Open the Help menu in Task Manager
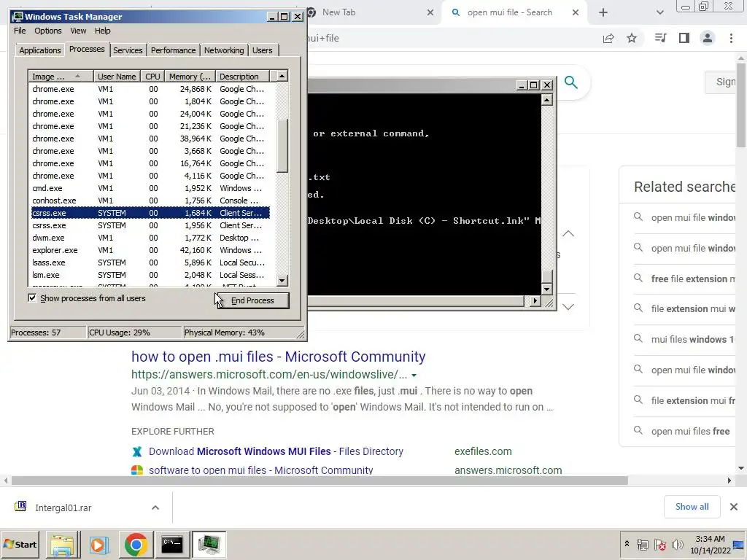The width and height of the screenshot is (747, 560). (x=102, y=31)
